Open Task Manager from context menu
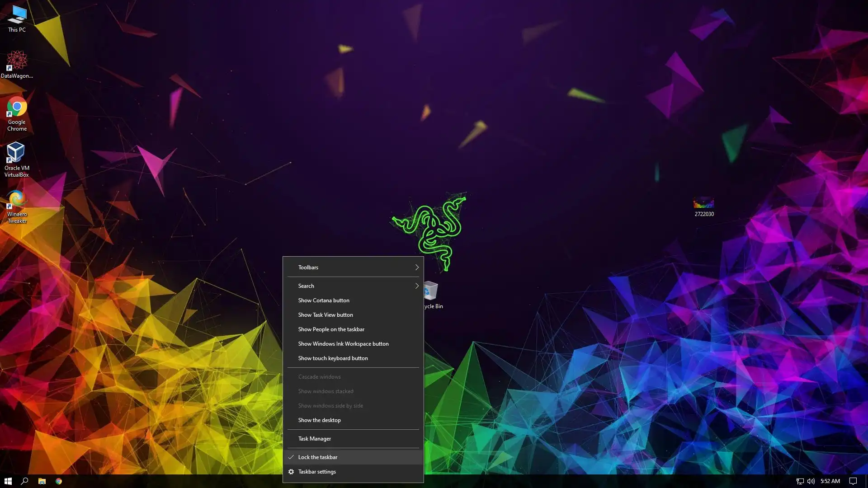This screenshot has width=868, height=488. click(x=315, y=438)
